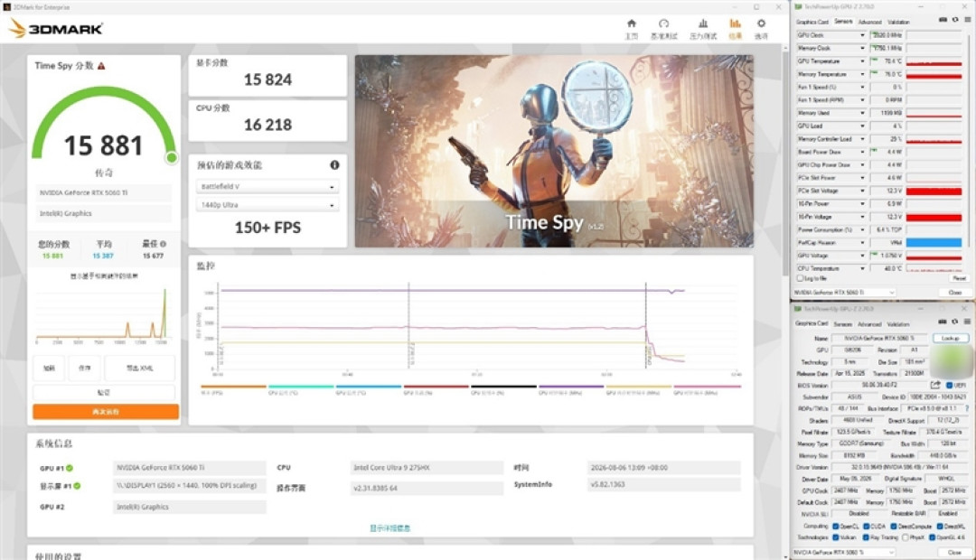Open the 3DMark Home page icon
This screenshot has height=560, width=976.
[631, 23]
